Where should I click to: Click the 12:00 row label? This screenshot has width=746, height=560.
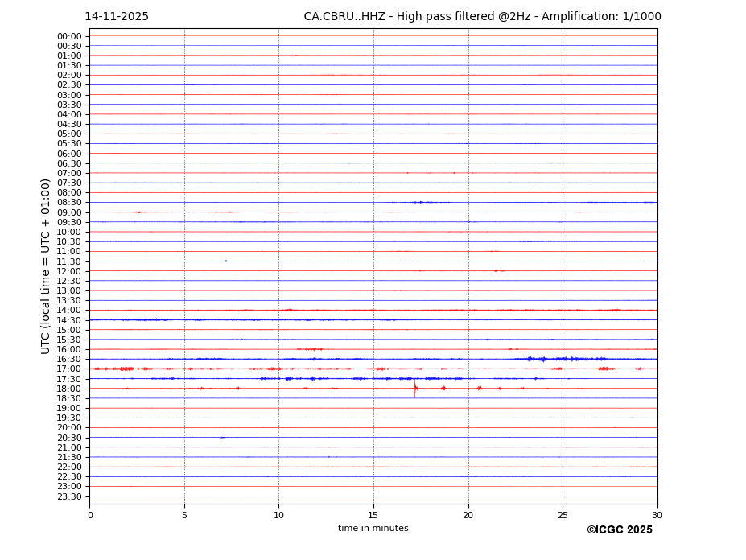(x=69, y=271)
